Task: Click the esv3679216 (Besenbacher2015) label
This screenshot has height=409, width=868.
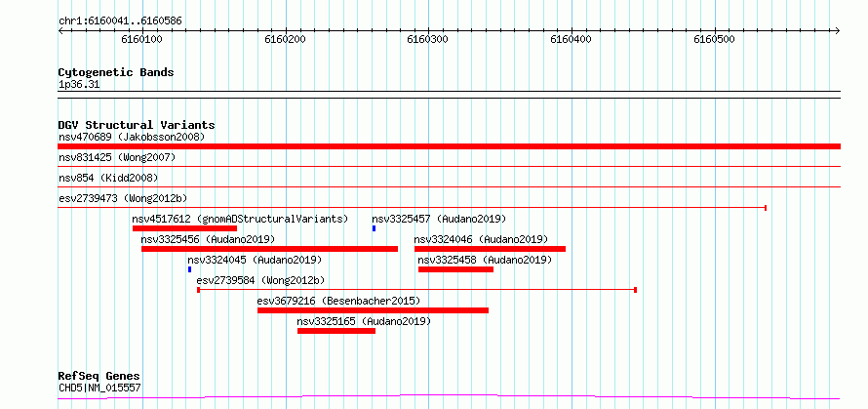Action: (338, 301)
